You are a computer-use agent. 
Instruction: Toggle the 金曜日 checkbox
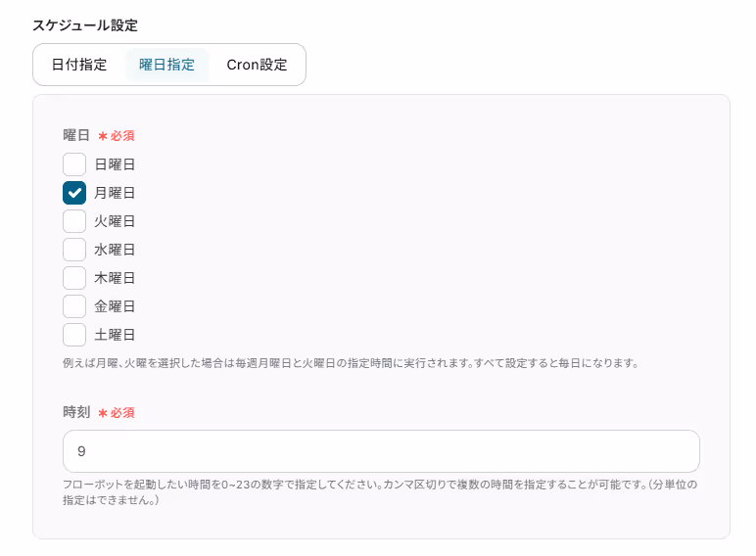coord(74,306)
